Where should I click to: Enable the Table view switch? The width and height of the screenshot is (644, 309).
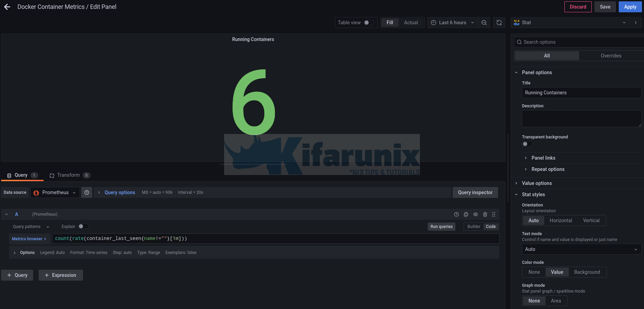(x=369, y=23)
